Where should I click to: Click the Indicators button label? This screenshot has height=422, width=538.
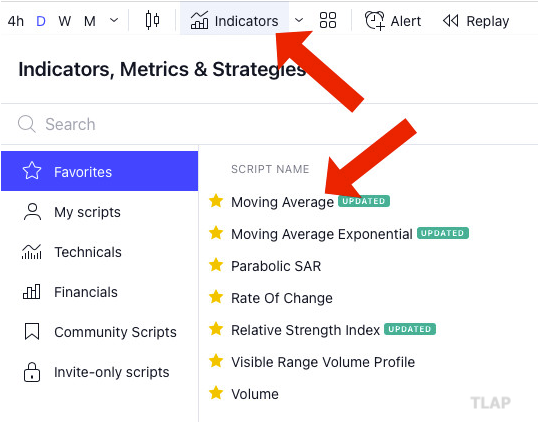[x=246, y=21]
